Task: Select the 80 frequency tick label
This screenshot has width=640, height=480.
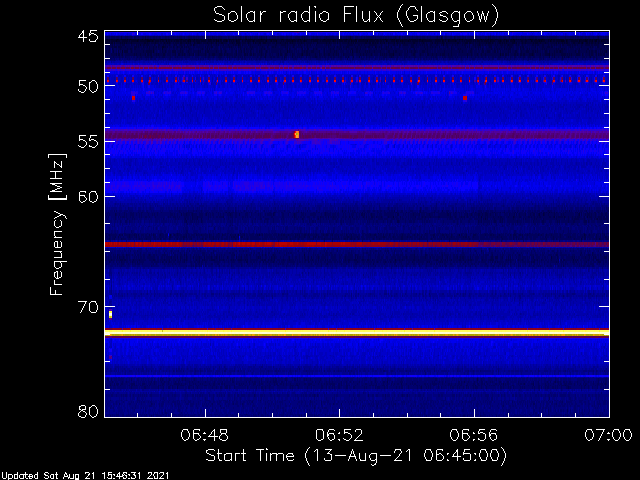Action: click(88, 411)
